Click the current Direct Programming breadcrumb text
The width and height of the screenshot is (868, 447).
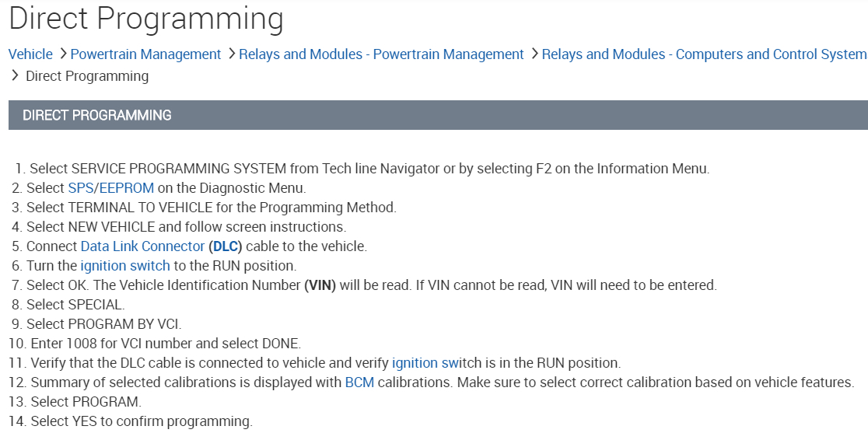(x=87, y=76)
